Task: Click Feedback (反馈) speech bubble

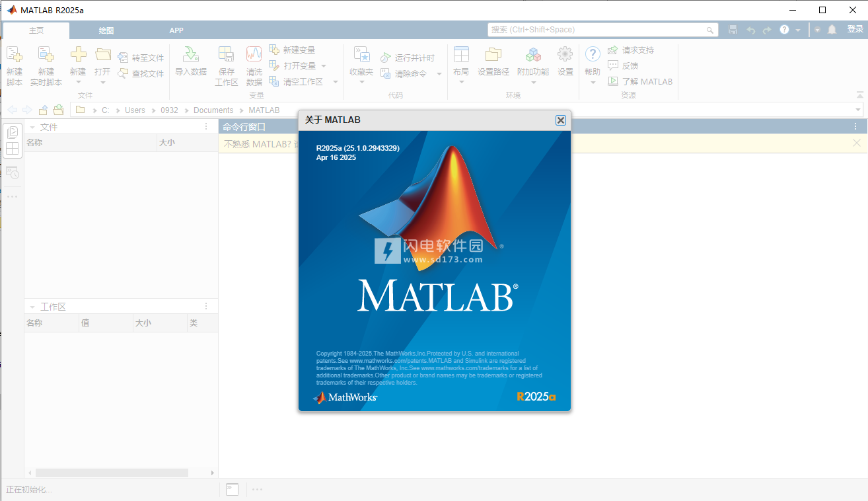Action: (623, 66)
